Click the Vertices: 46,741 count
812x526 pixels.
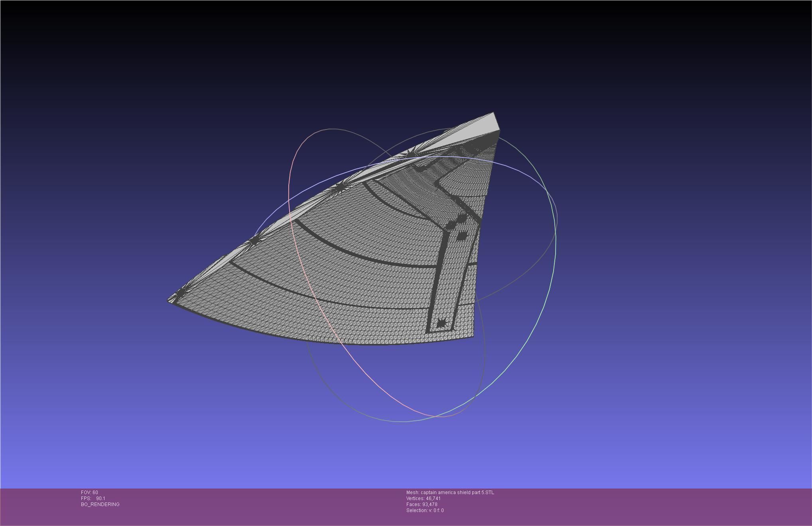pyautogui.click(x=424, y=499)
